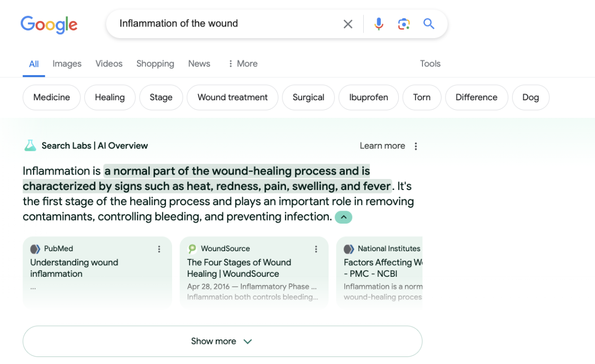Screen dimensions: 595x364
Task: Switch to the Images tab
Action: pyautogui.click(x=67, y=64)
